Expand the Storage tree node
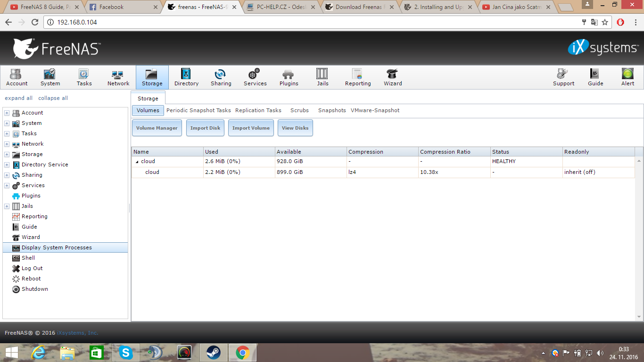 (x=7, y=155)
